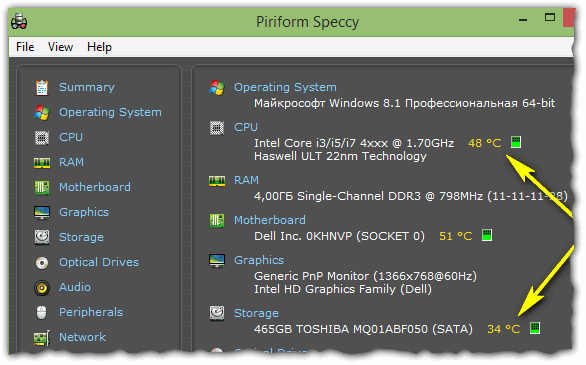
Task: Open the Graphics heading link in summary
Action: click(259, 260)
